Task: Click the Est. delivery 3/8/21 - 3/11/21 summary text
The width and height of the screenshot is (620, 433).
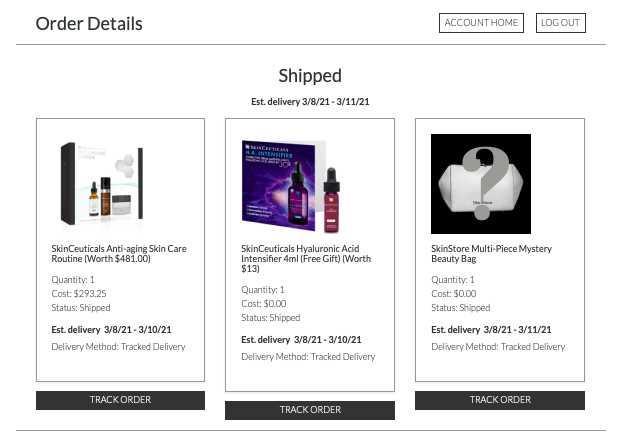Action: pos(310,102)
